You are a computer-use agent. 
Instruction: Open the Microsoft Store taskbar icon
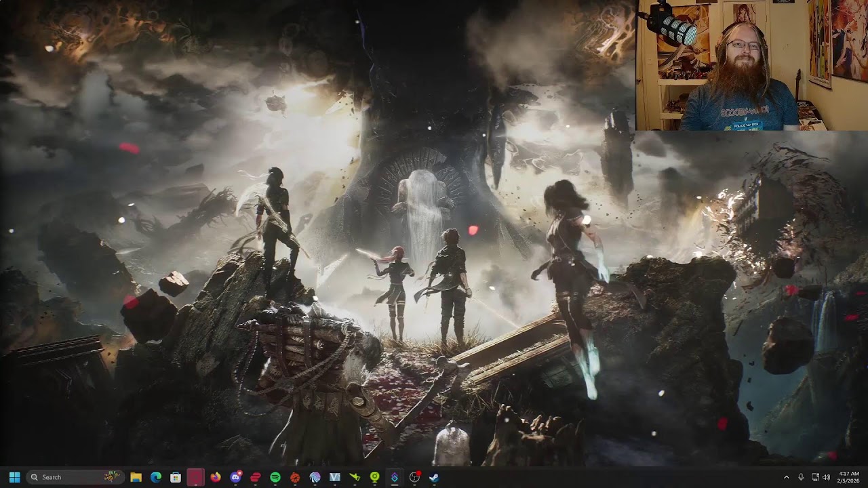click(176, 477)
